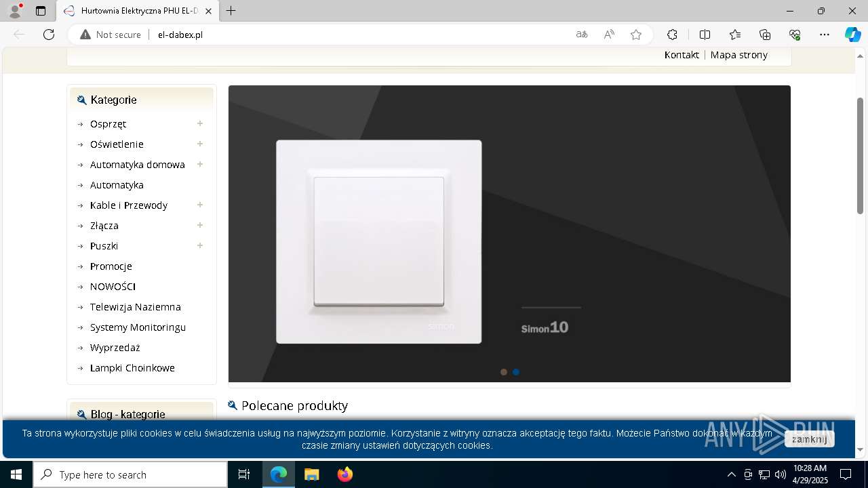Open Automatyka domowa category
The width and height of the screenshot is (868, 488).
[138, 165]
